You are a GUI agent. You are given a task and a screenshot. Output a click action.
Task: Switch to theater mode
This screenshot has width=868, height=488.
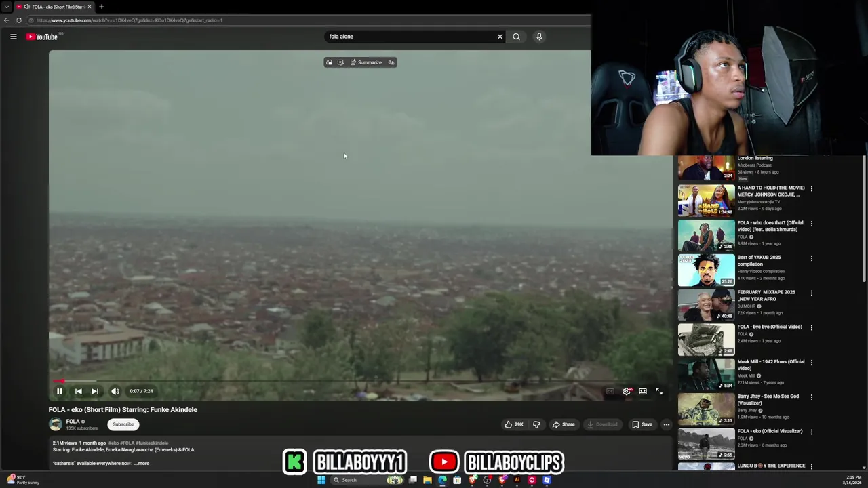pyautogui.click(x=643, y=391)
